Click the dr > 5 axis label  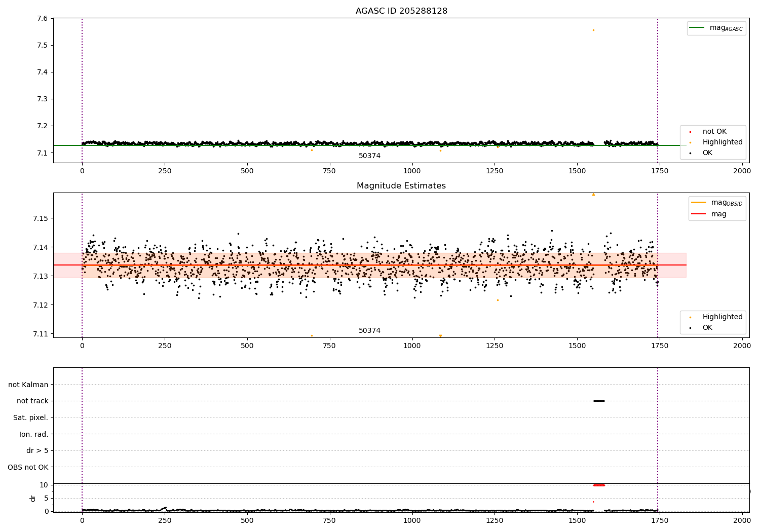click(37, 451)
